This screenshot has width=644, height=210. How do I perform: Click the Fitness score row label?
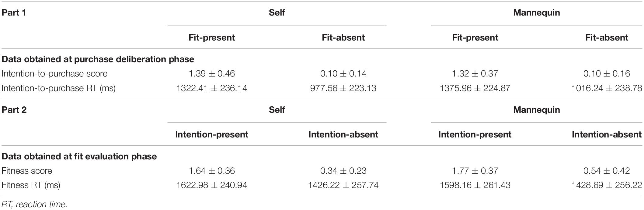27,171
